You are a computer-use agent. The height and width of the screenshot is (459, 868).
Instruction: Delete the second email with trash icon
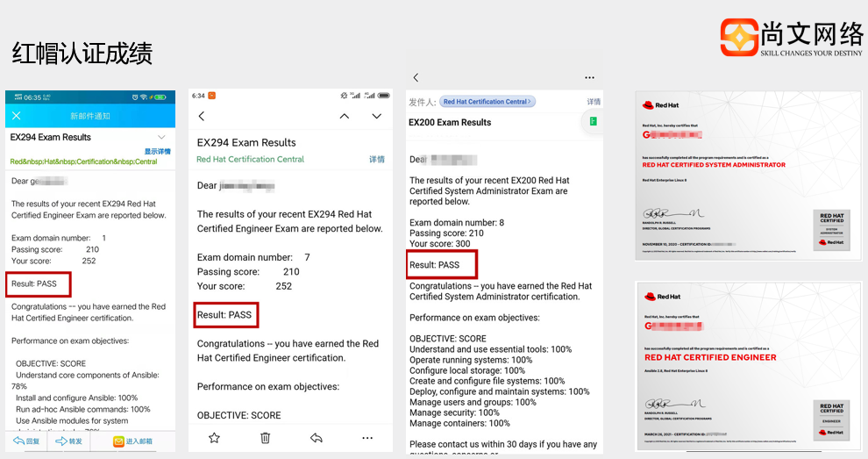click(265, 438)
